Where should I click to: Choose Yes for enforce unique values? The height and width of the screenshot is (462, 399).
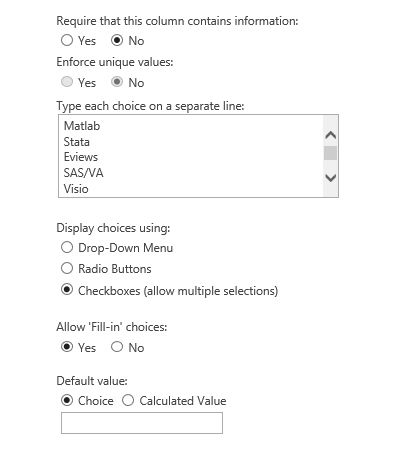(x=67, y=82)
